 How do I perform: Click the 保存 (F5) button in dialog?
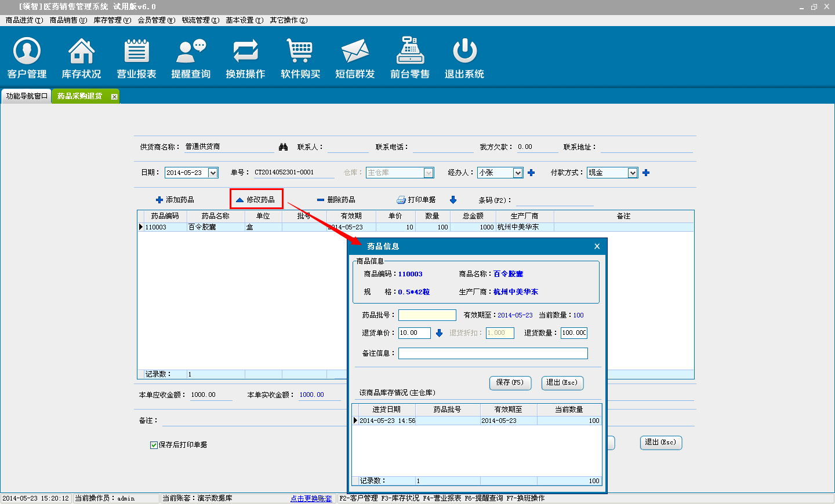510,383
